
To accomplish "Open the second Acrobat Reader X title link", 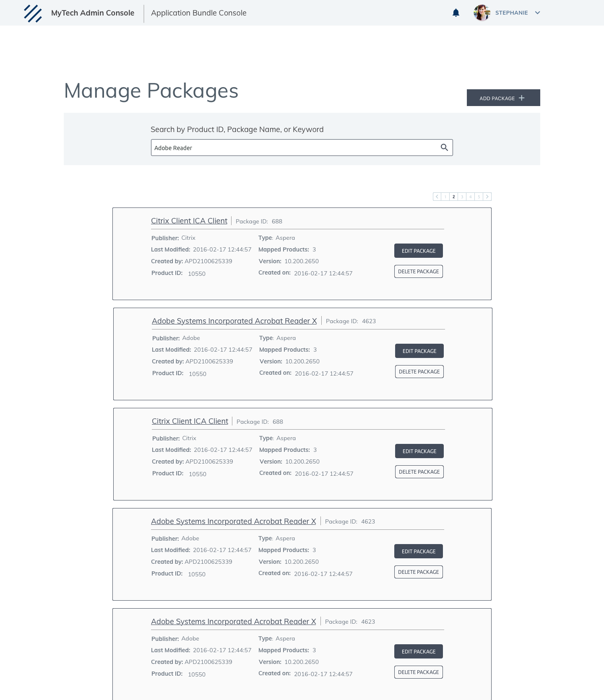I will click(x=234, y=521).
